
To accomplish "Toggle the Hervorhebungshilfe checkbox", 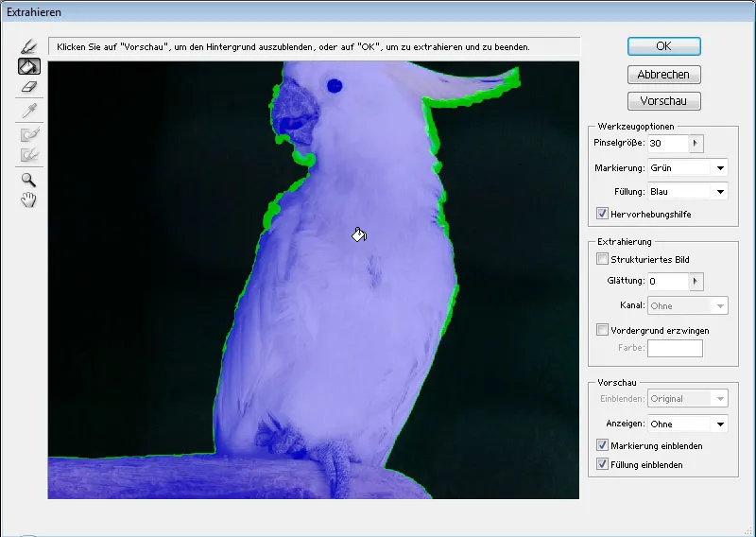I will pyautogui.click(x=602, y=214).
